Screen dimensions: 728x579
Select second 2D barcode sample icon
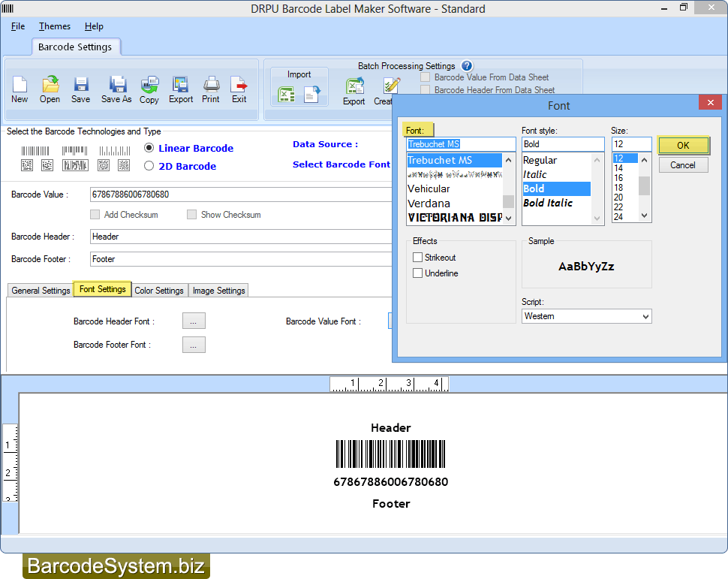(x=47, y=165)
